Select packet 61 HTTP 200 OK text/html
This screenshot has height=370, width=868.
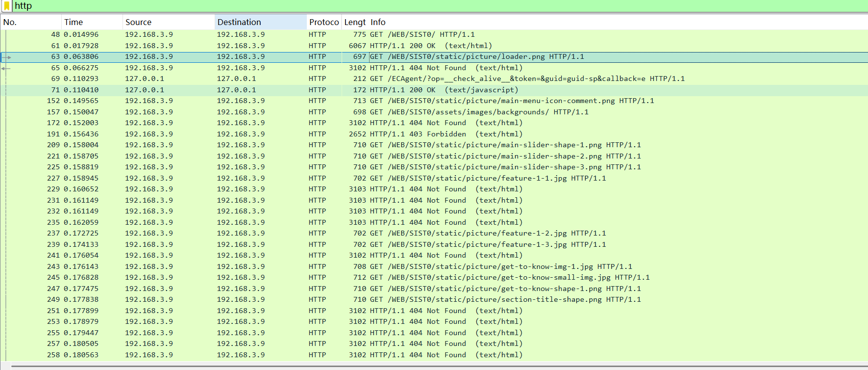click(434, 46)
